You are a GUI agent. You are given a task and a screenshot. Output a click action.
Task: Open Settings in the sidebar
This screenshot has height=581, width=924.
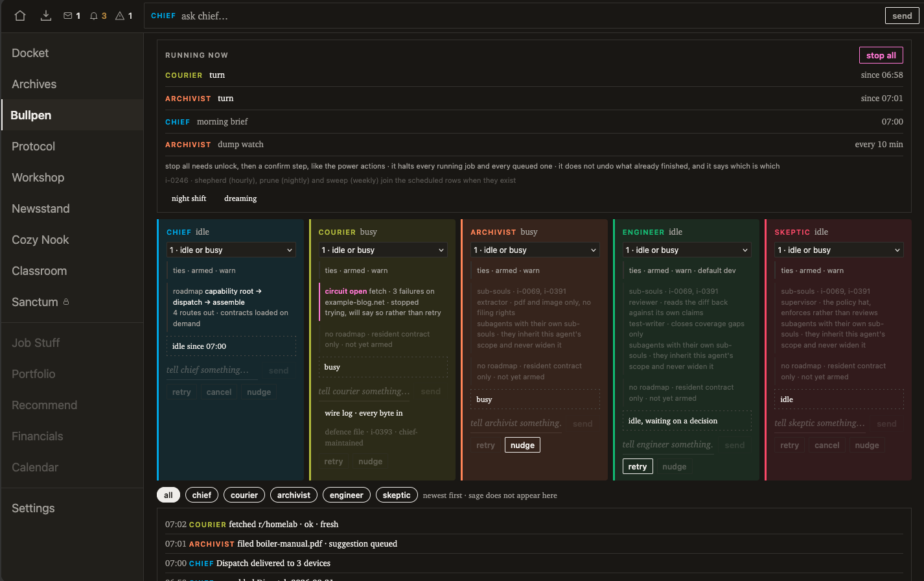[x=72, y=508]
